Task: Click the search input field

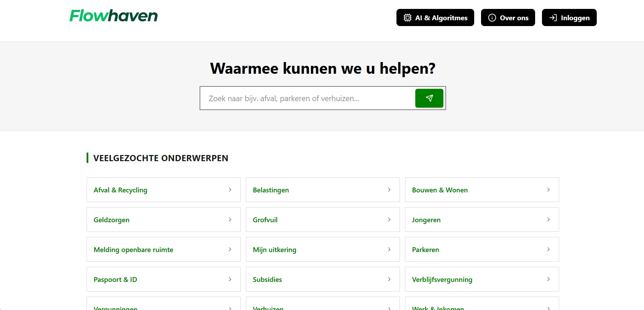Action: click(x=307, y=98)
